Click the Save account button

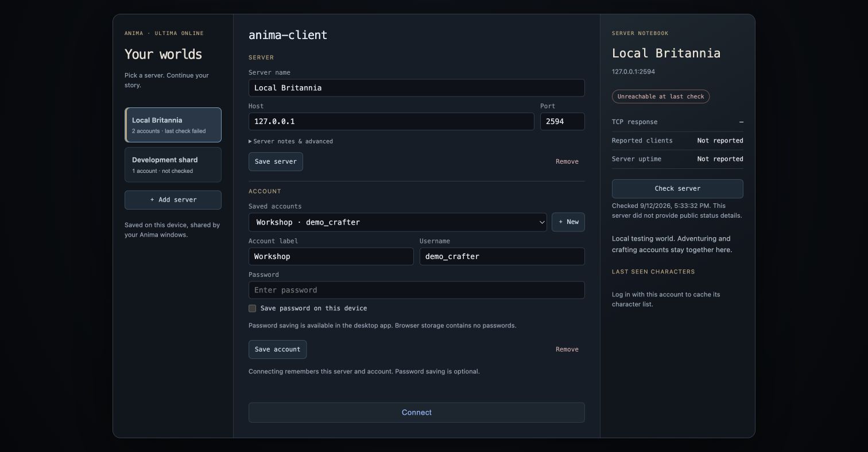277,349
